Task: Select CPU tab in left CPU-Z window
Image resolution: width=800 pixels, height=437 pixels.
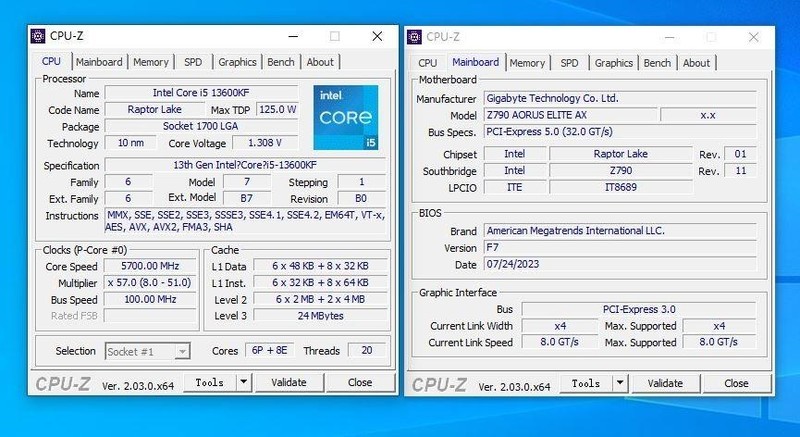Action: 52,61
